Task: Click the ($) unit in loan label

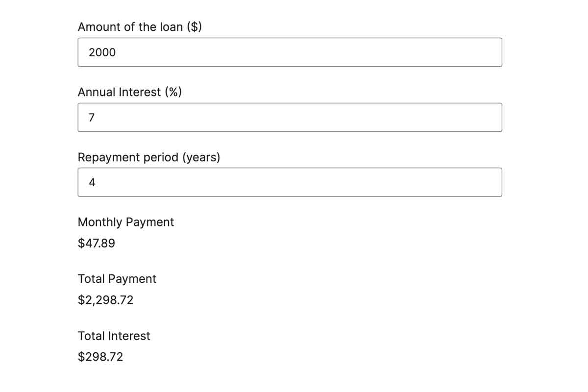Action: (x=195, y=27)
